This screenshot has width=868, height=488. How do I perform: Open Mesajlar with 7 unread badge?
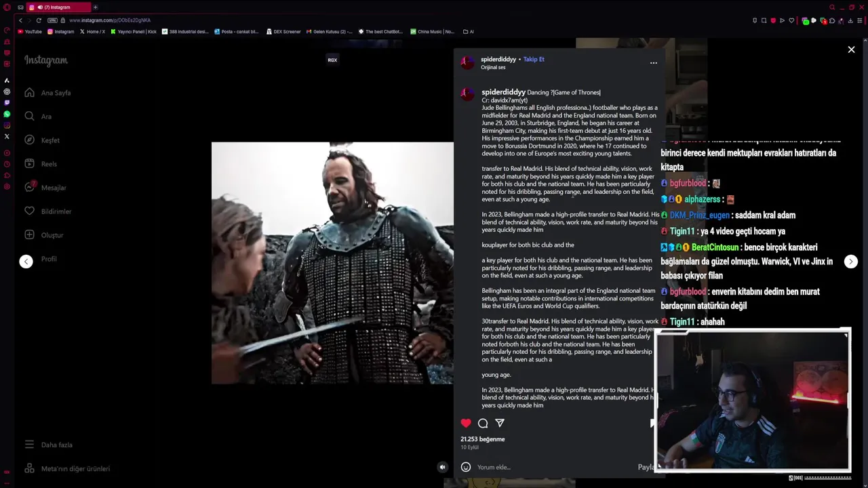pos(45,188)
